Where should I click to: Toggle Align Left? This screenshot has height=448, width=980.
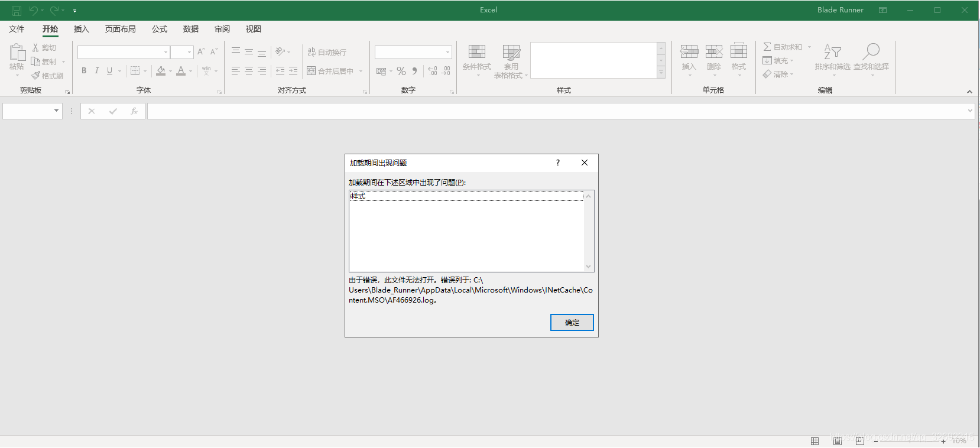click(x=235, y=71)
